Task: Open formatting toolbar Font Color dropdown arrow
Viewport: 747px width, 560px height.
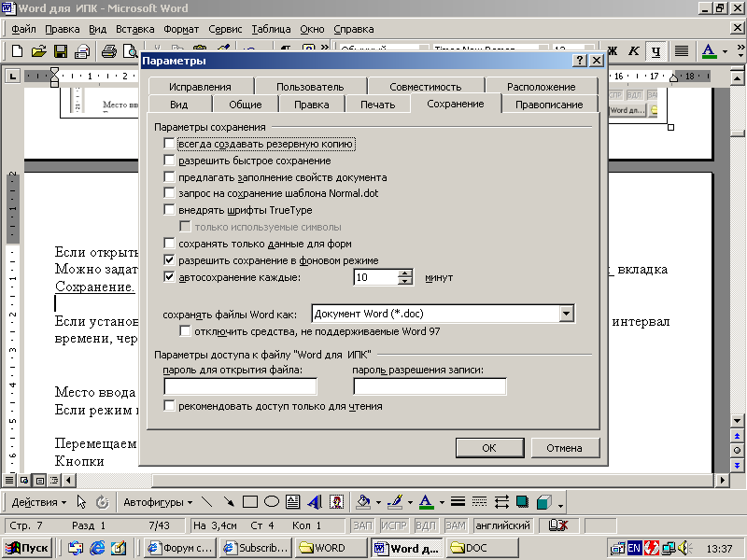Action: pyautogui.click(x=725, y=51)
